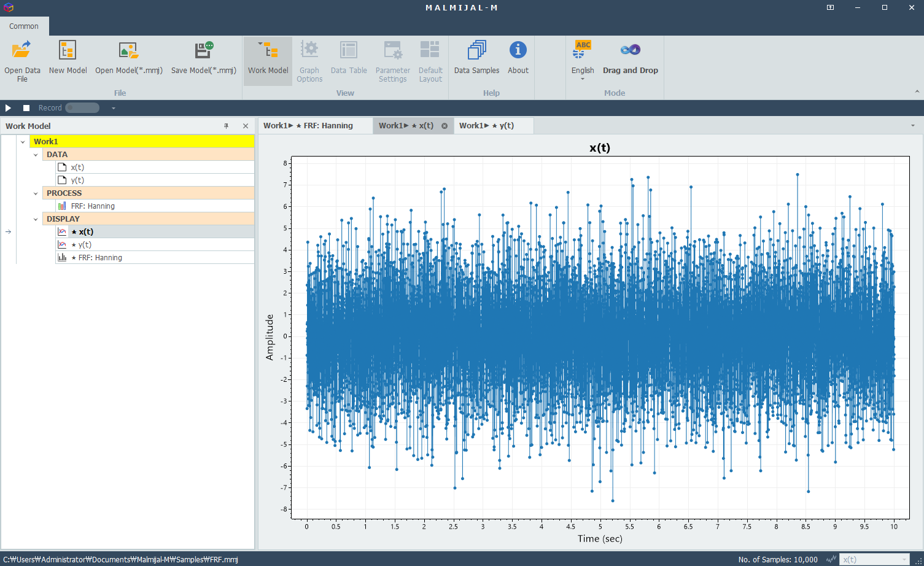
Task: Click file icon of DATA y(t)
Action: 62,180
